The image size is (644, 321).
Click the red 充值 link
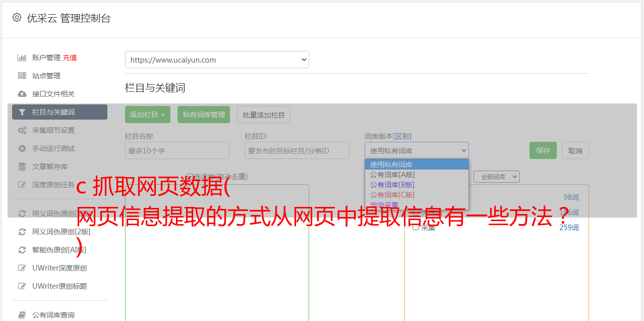point(70,58)
